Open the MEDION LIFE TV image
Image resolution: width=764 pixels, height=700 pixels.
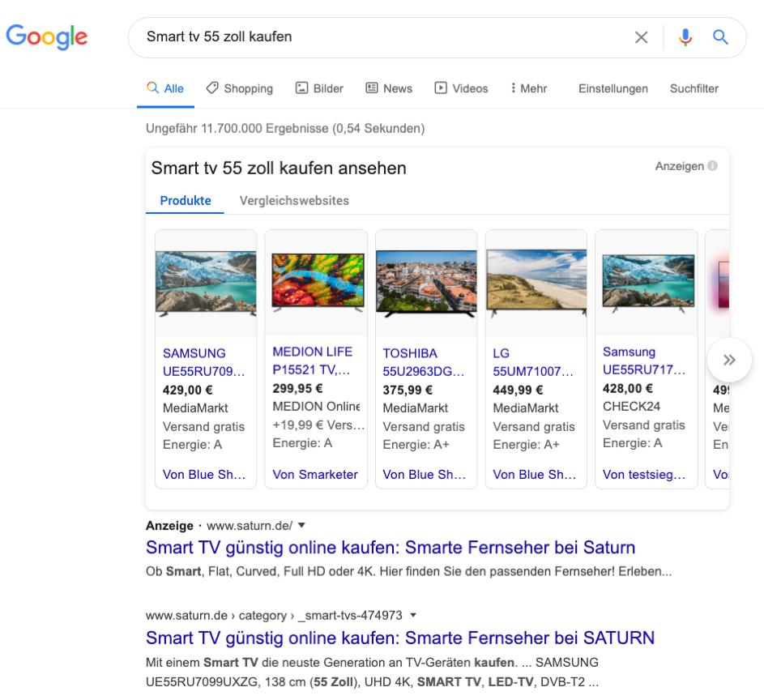click(x=318, y=283)
